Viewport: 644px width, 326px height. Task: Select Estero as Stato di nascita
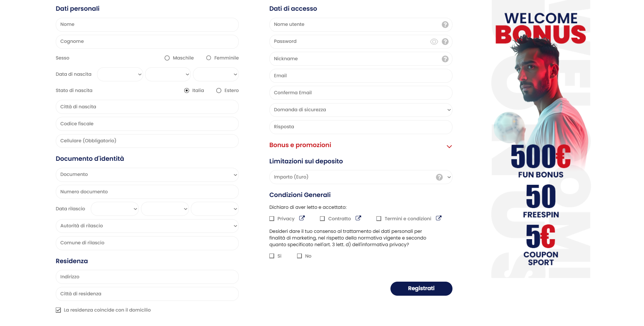(219, 91)
